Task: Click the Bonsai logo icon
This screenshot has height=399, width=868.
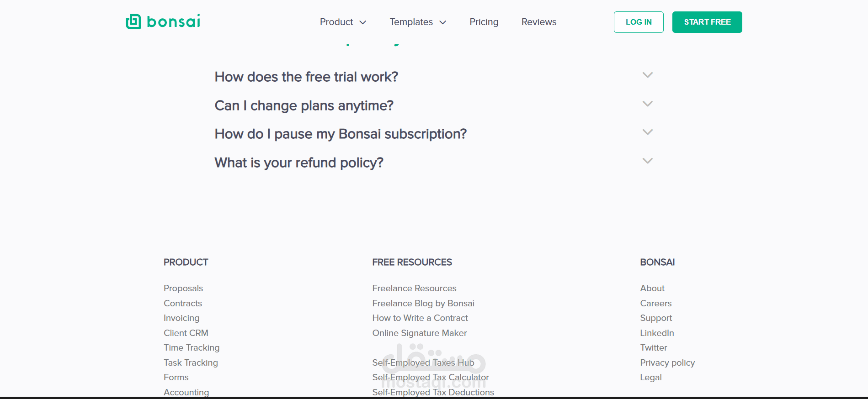Action: 133,21
